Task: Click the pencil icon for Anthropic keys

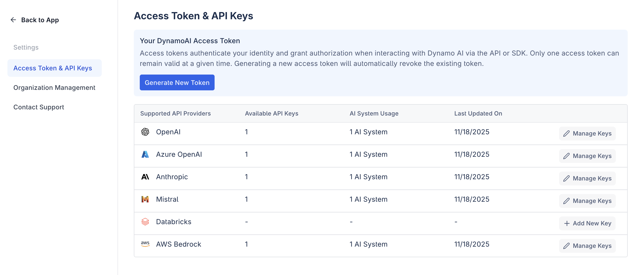Action: tap(567, 178)
